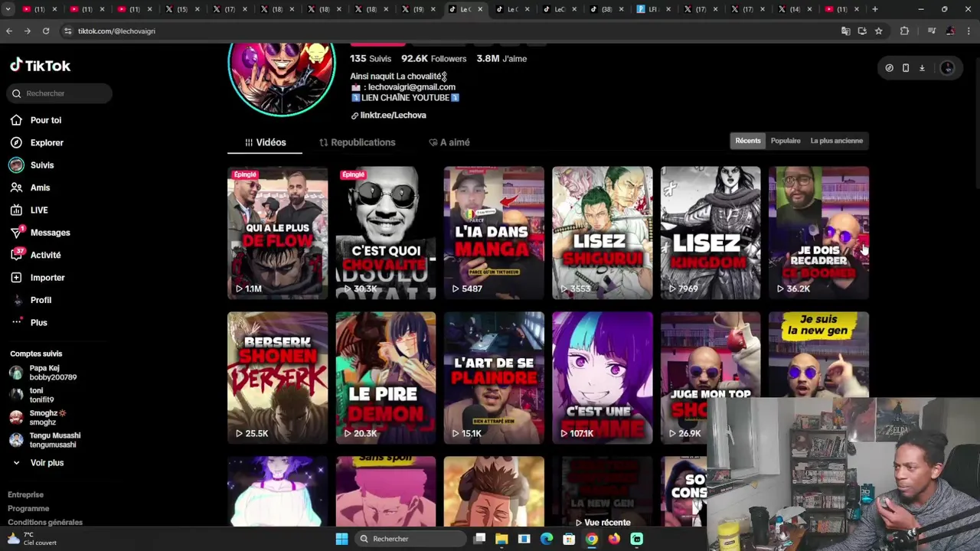Select the Récents sort option
Screen dimensions: 980x551
[748, 141]
